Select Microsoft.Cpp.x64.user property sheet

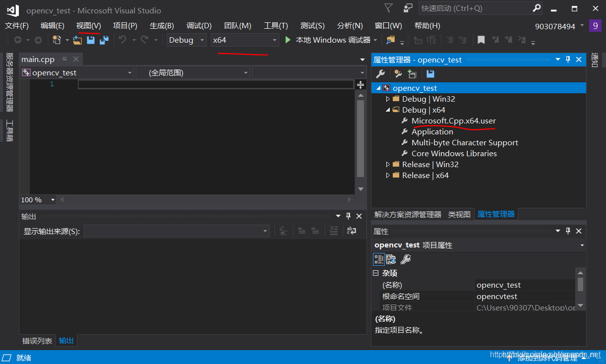(453, 121)
